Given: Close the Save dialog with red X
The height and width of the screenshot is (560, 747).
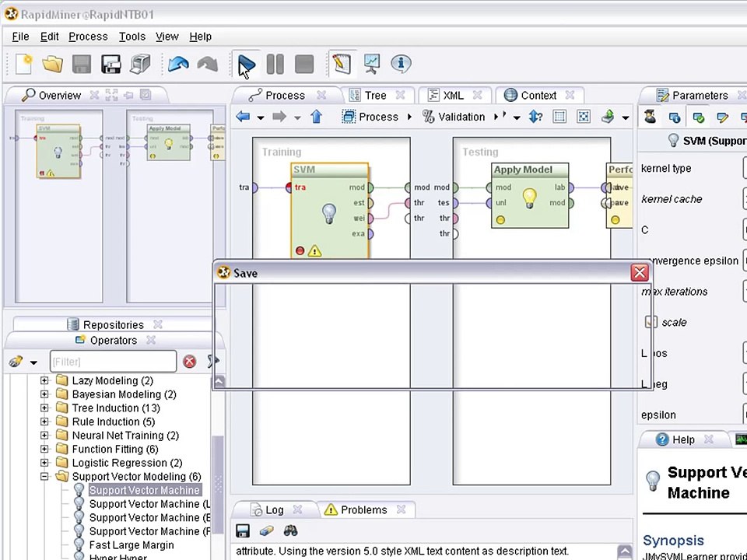Looking at the screenshot, I should click(x=640, y=273).
